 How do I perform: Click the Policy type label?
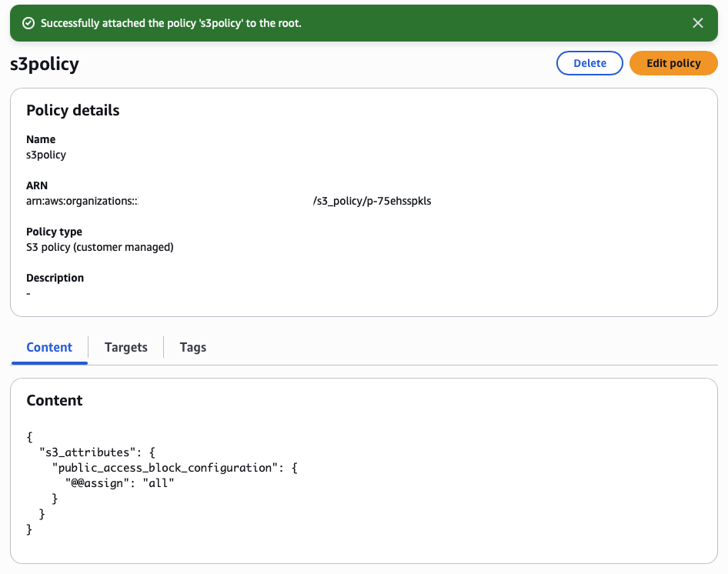[x=54, y=232]
